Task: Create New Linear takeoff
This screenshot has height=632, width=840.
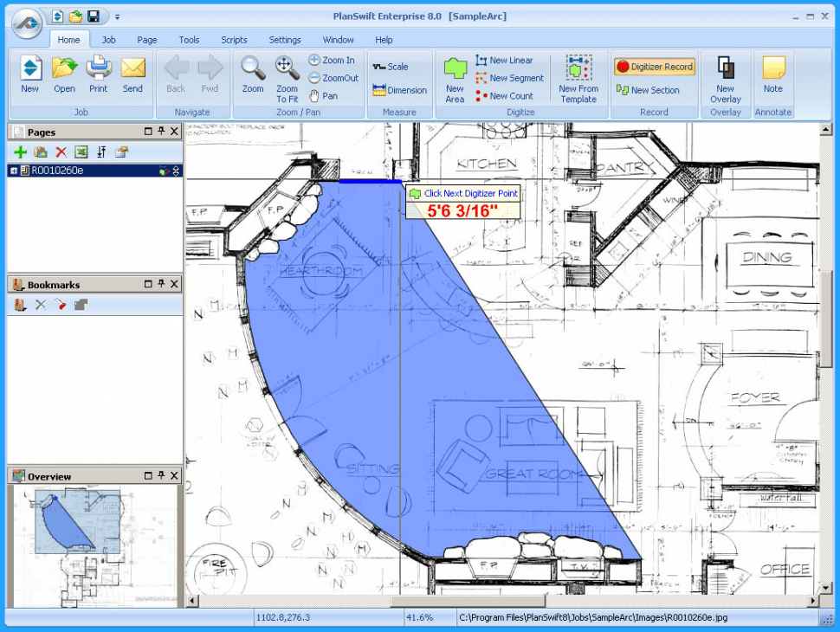Action: pos(504,60)
